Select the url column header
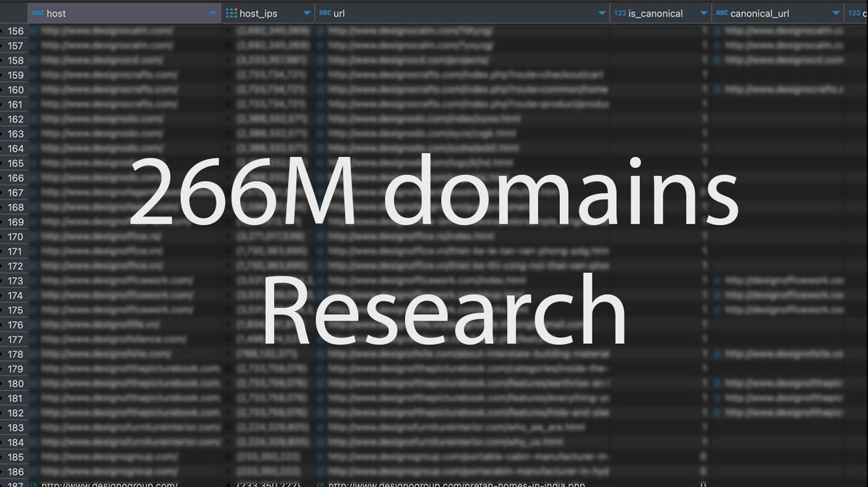 click(462, 13)
